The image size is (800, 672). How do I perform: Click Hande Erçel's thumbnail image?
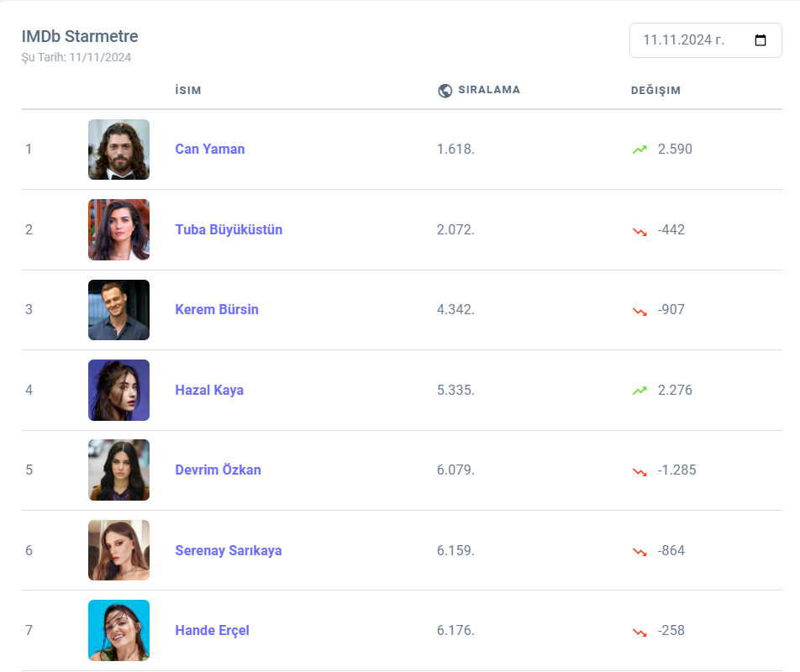click(118, 631)
